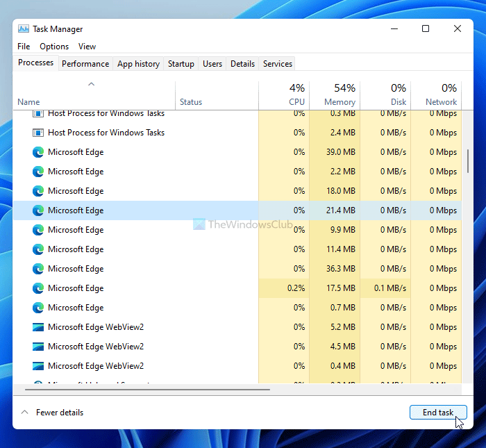Screen dimensions: 486x448
Task: Sort by the Status column header
Action: pyautogui.click(x=217, y=95)
